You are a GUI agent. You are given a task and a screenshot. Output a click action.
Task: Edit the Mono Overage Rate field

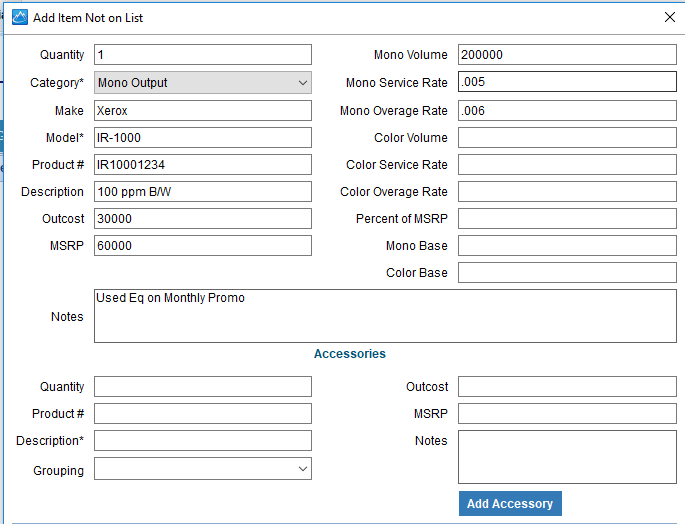[x=567, y=111]
